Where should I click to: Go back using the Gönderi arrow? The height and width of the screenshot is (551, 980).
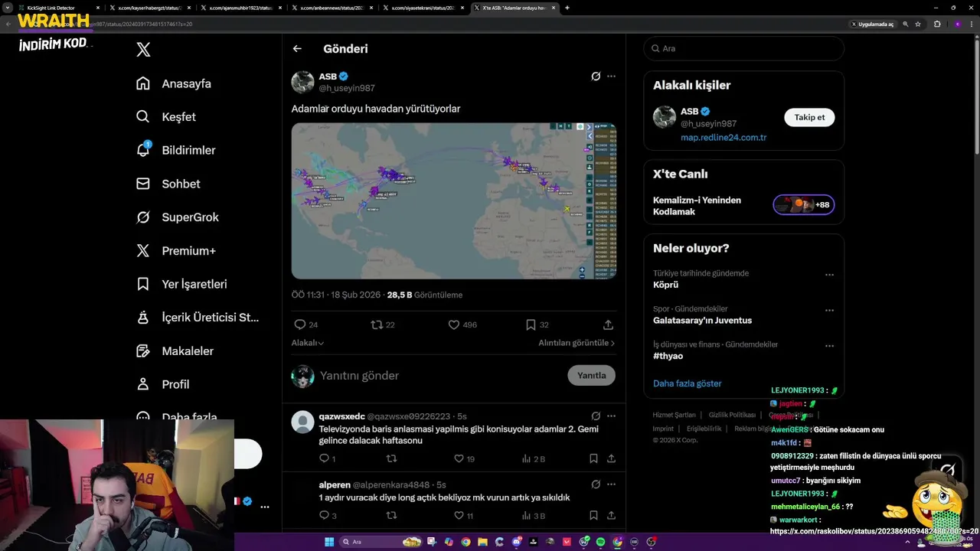297,48
